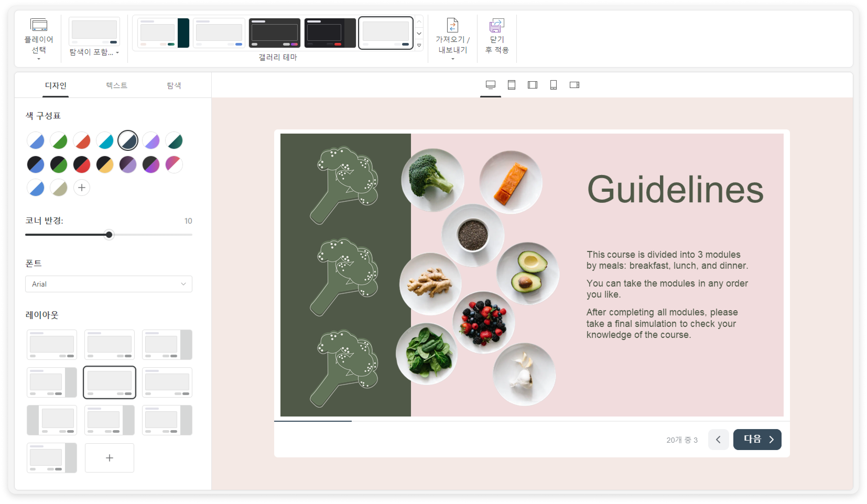Click the import/export icon

click(452, 25)
